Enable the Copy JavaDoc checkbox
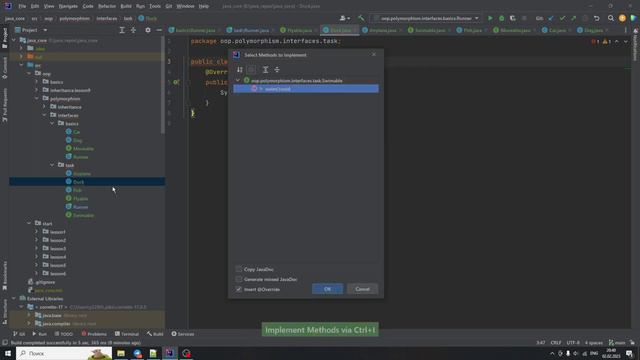The height and width of the screenshot is (360, 640). (x=239, y=269)
